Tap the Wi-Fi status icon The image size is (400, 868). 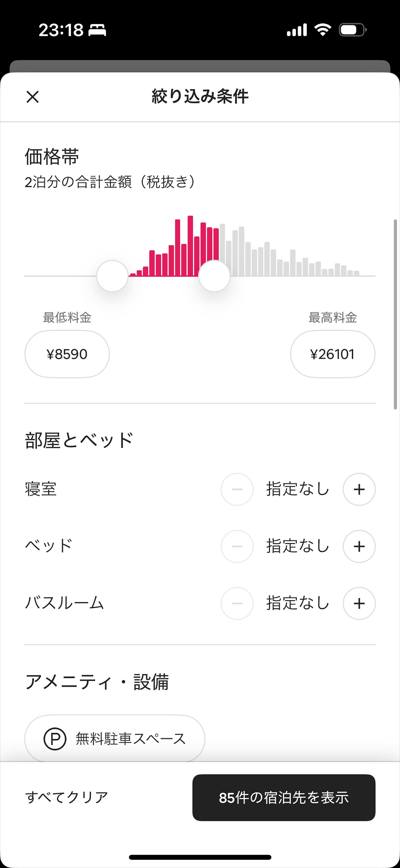click(323, 30)
